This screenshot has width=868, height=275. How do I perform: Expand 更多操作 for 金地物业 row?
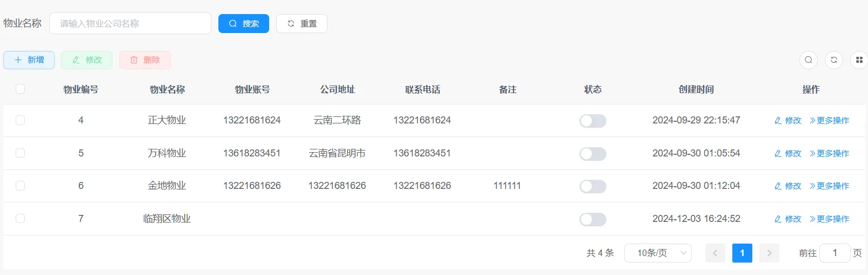pos(829,186)
